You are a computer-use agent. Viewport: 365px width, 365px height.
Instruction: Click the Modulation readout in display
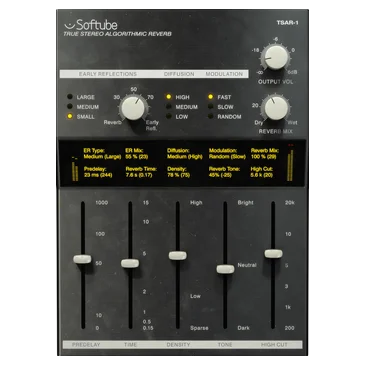(227, 154)
